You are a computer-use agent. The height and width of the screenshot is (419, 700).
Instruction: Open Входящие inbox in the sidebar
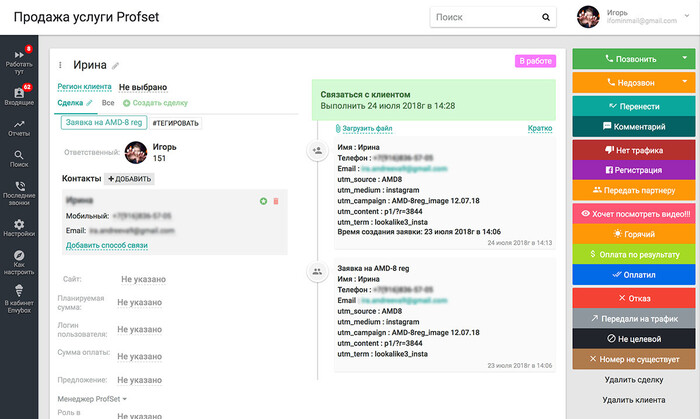point(19,95)
